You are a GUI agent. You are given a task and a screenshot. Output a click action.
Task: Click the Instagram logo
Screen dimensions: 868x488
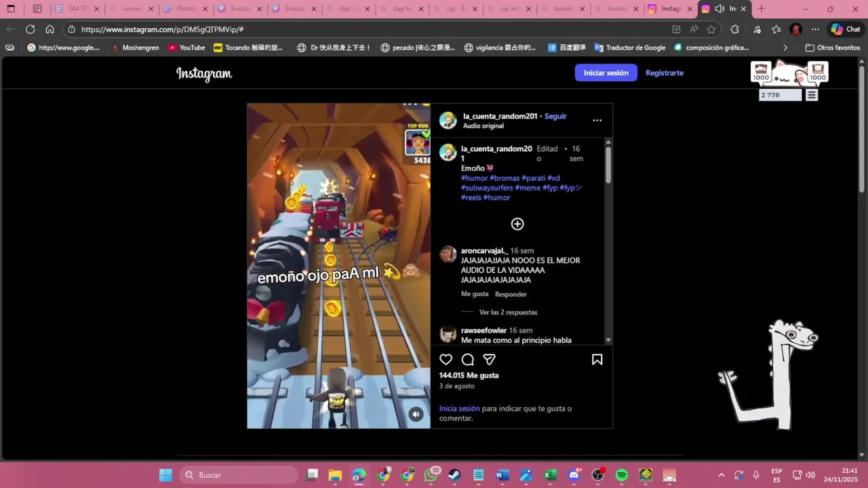(204, 73)
